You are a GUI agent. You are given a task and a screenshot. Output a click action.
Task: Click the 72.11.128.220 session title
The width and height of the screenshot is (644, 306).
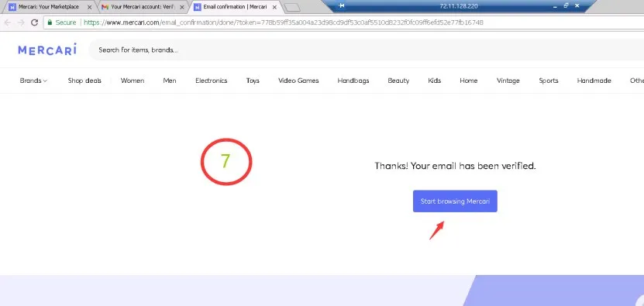(x=458, y=6)
